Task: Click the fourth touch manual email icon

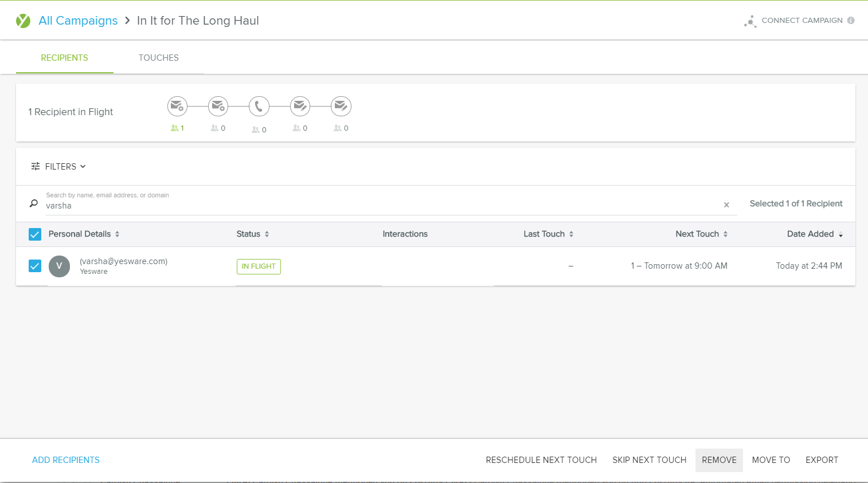Action: coord(300,106)
